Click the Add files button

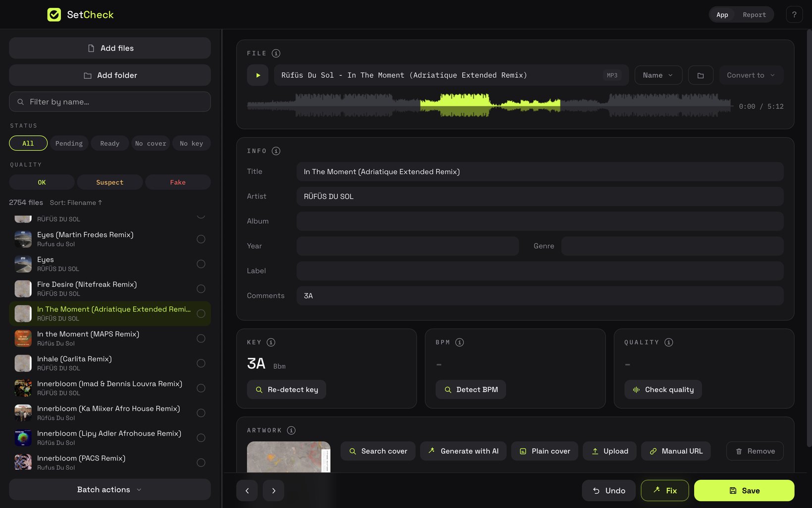110,48
